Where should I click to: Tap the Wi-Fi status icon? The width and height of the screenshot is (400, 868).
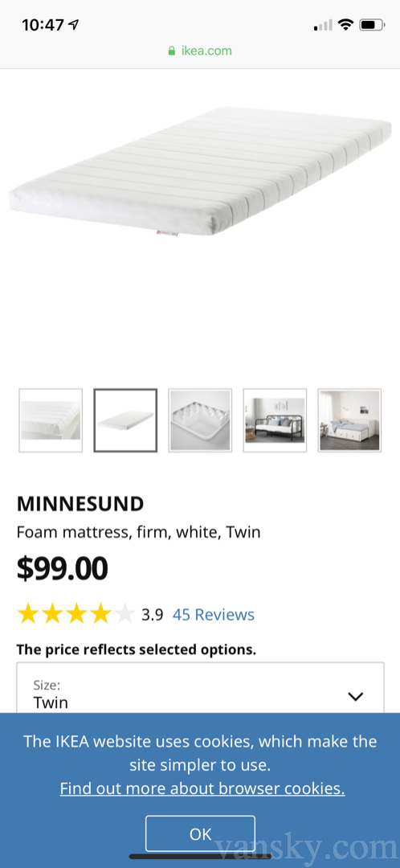(345, 24)
